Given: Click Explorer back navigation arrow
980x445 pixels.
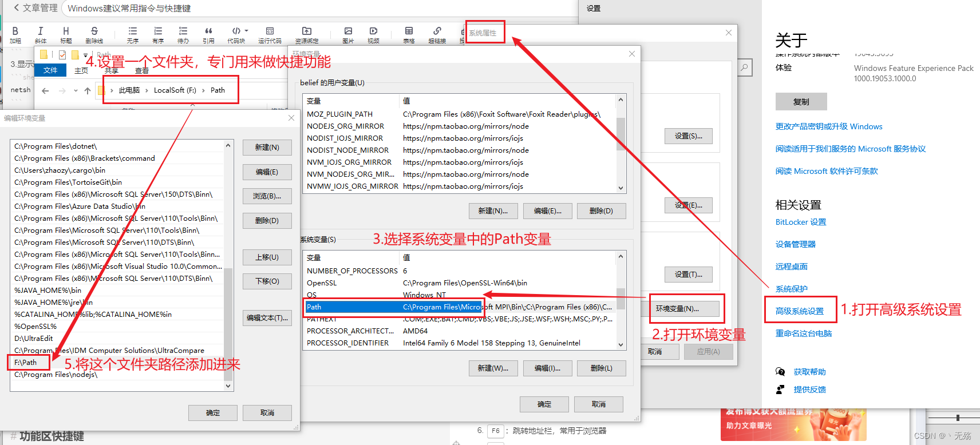Looking at the screenshot, I should (45, 90).
